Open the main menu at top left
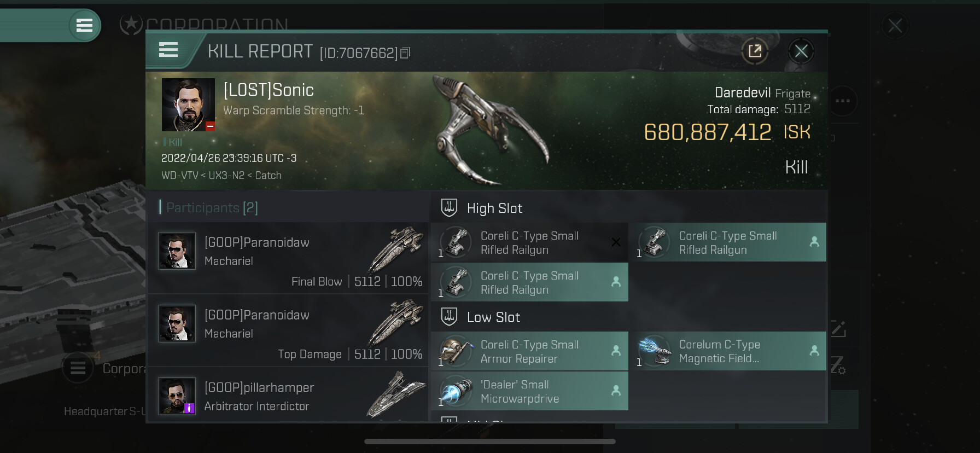The height and width of the screenshot is (453, 980). click(84, 25)
